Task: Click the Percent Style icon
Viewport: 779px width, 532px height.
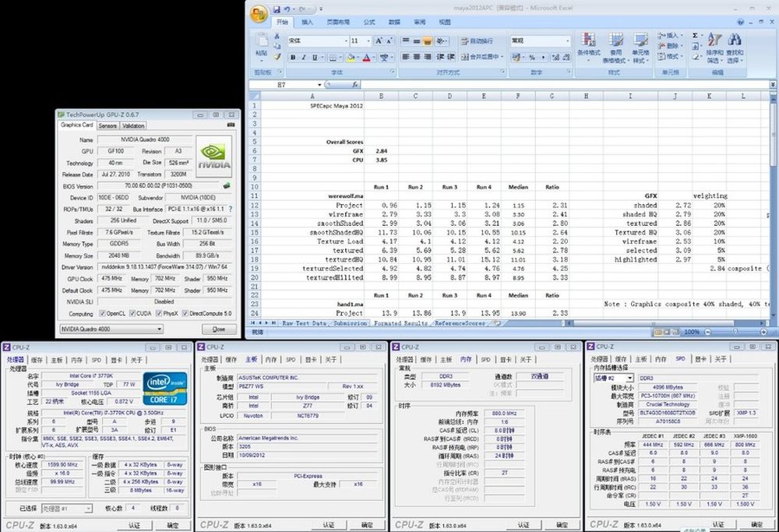Action: click(x=531, y=58)
